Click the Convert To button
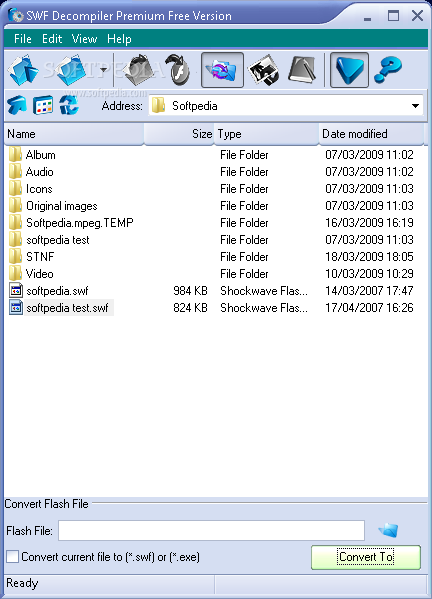The image size is (432, 599). 366,557
